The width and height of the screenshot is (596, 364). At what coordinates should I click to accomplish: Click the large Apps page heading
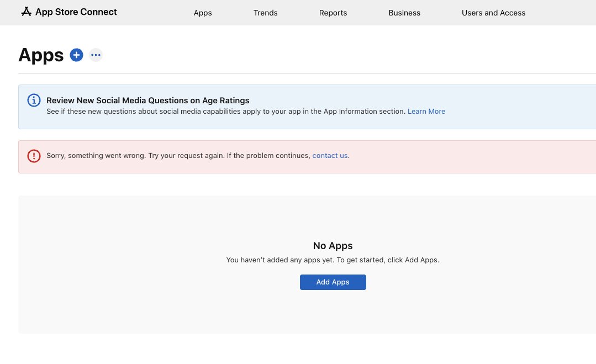[41, 55]
